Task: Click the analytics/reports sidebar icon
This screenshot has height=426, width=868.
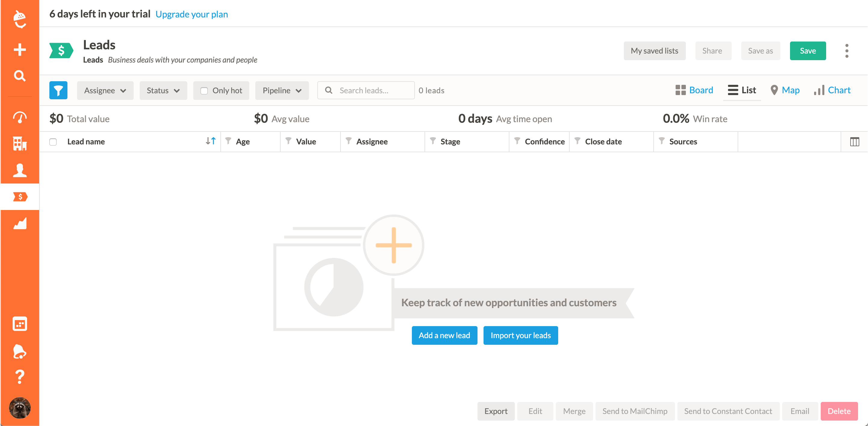Action: coord(20,224)
